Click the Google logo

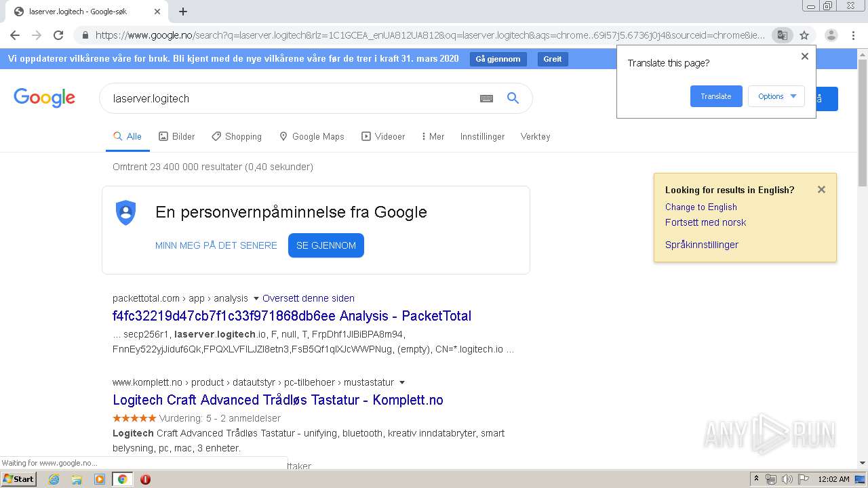click(x=45, y=98)
